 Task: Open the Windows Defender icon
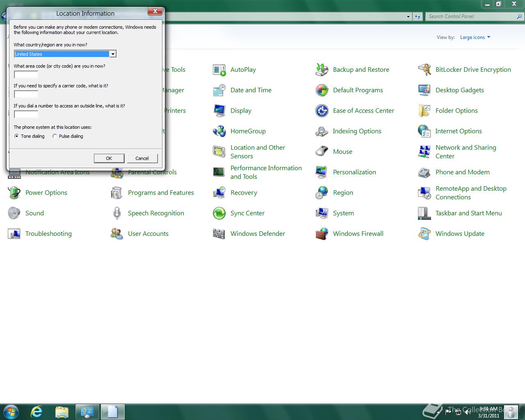219,234
